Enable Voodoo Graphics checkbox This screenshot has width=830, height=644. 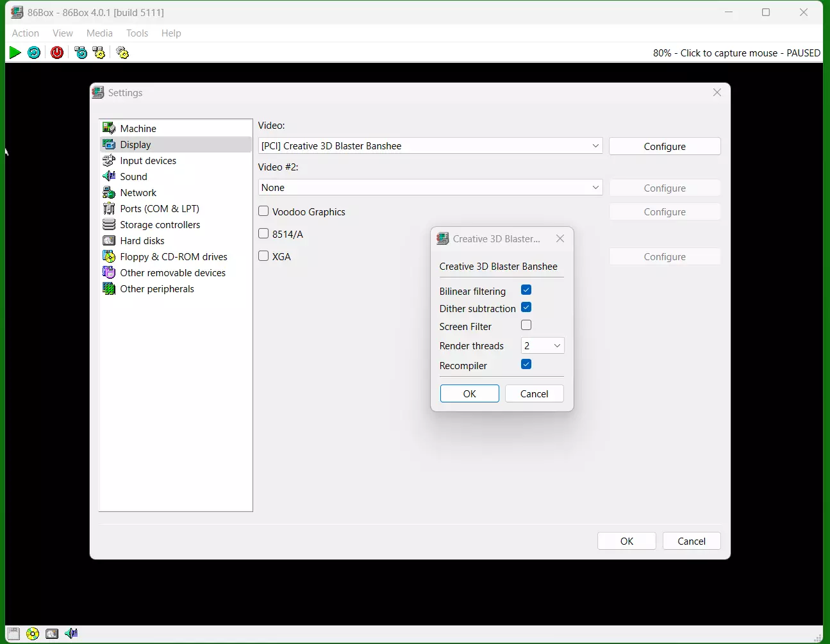click(x=263, y=211)
